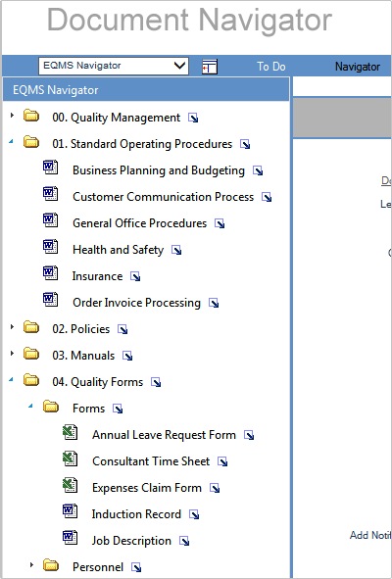Image resolution: width=392 pixels, height=579 pixels.
Task: Collapse the 01. Standard Operating Procedures folder
Action: point(12,141)
